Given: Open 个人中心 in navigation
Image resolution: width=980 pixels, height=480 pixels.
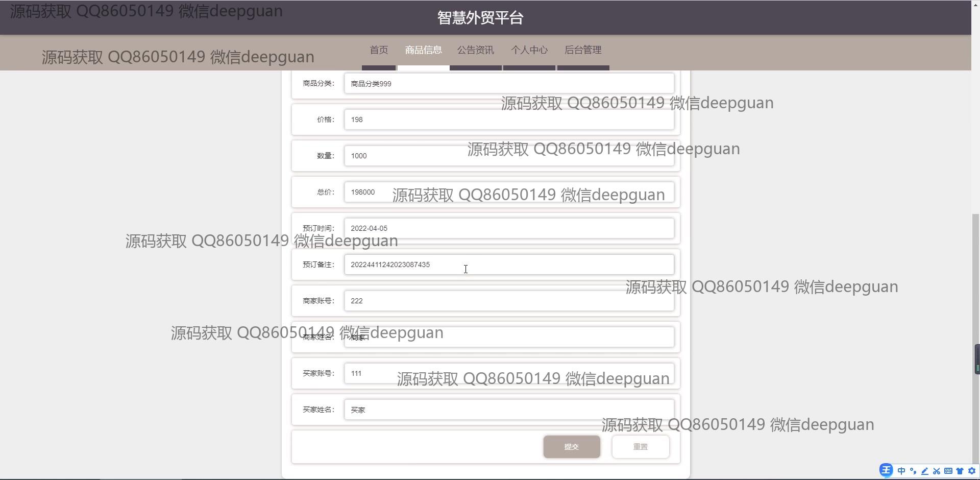Looking at the screenshot, I should pos(529,50).
